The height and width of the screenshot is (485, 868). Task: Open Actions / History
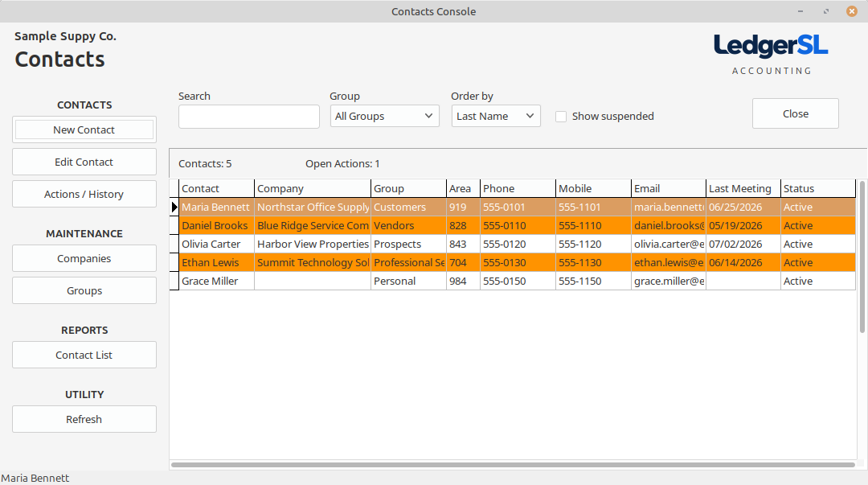pos(84,194)
